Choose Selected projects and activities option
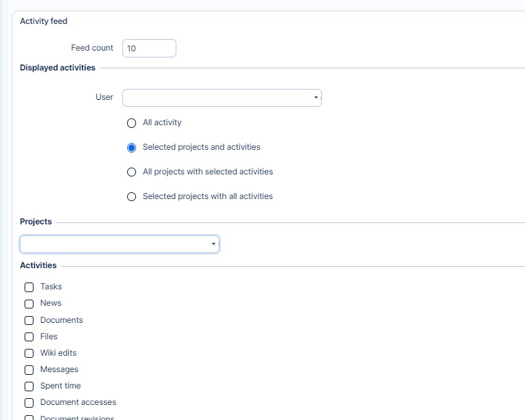The height and width of the screenshot is (420, 525). tap(132, 148)
